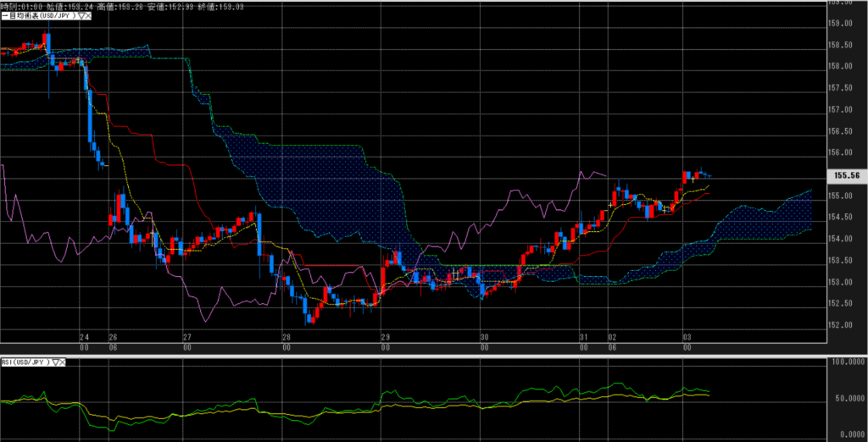Select the 28 date marker on time axis

287,336
